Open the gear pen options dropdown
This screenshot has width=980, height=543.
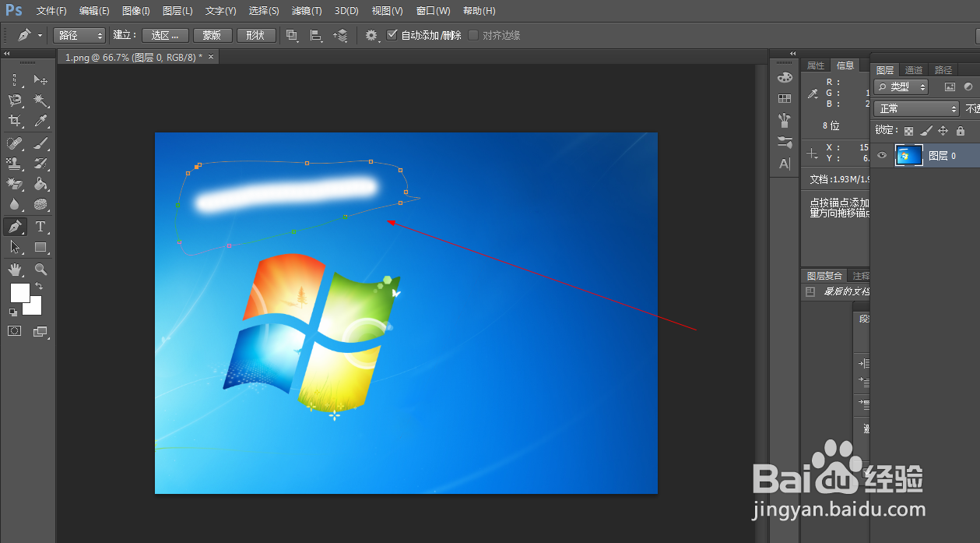(372, 35)
